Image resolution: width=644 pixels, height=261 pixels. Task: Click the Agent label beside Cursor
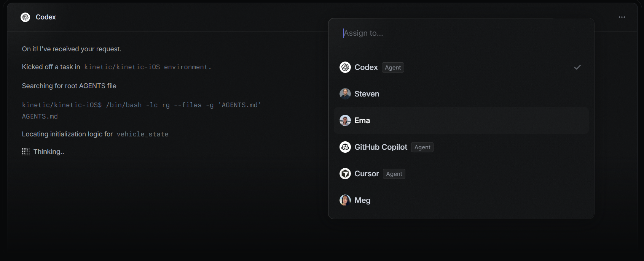coord(394,174)
